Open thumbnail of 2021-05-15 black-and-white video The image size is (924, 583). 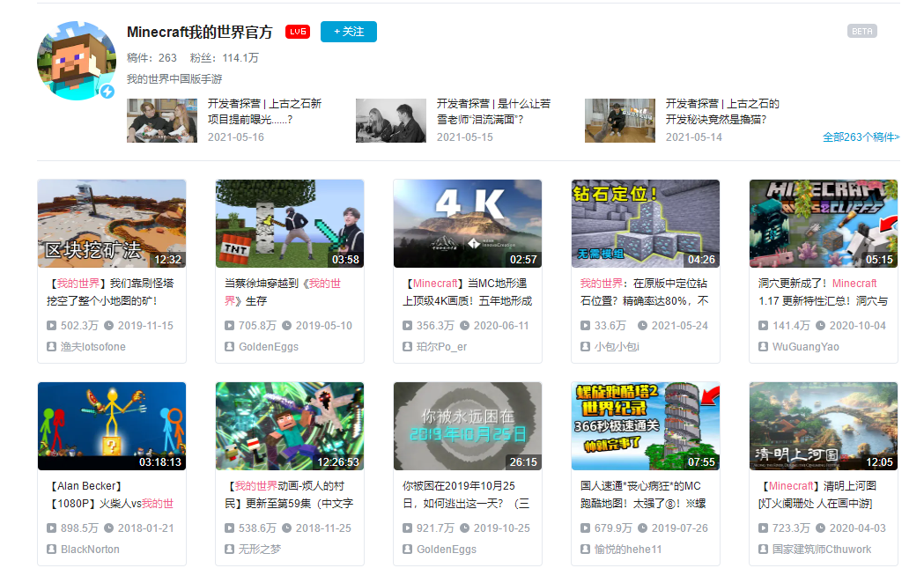coord(391,121)
